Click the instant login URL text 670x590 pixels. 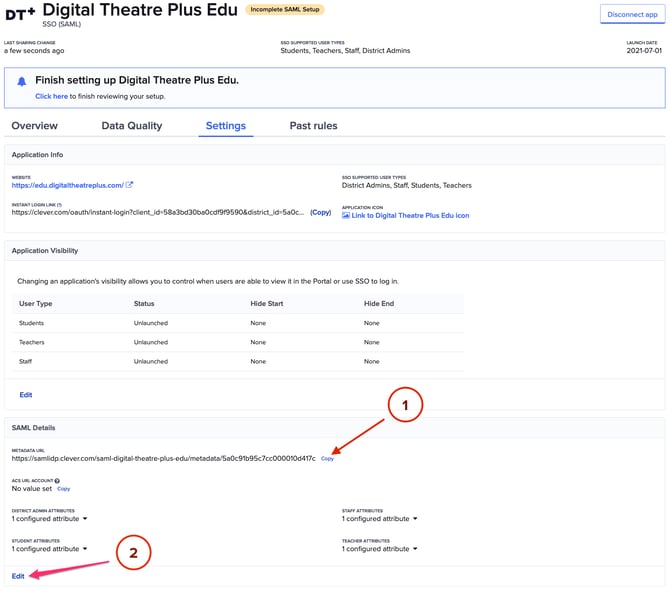point(158,212)
